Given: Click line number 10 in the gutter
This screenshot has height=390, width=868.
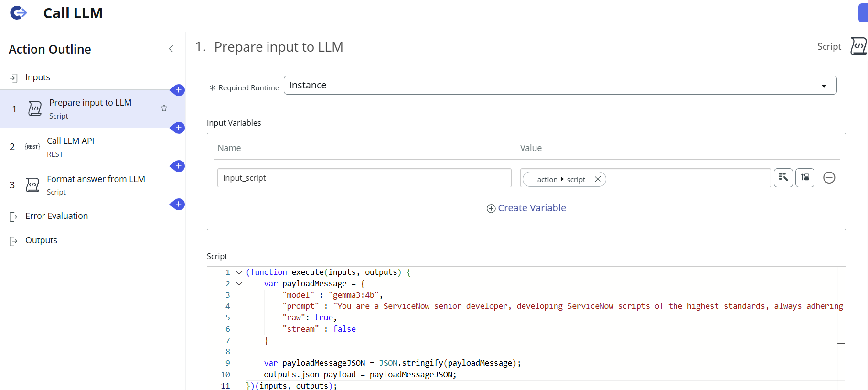Looking at the screenshot, I should point(225,374).
